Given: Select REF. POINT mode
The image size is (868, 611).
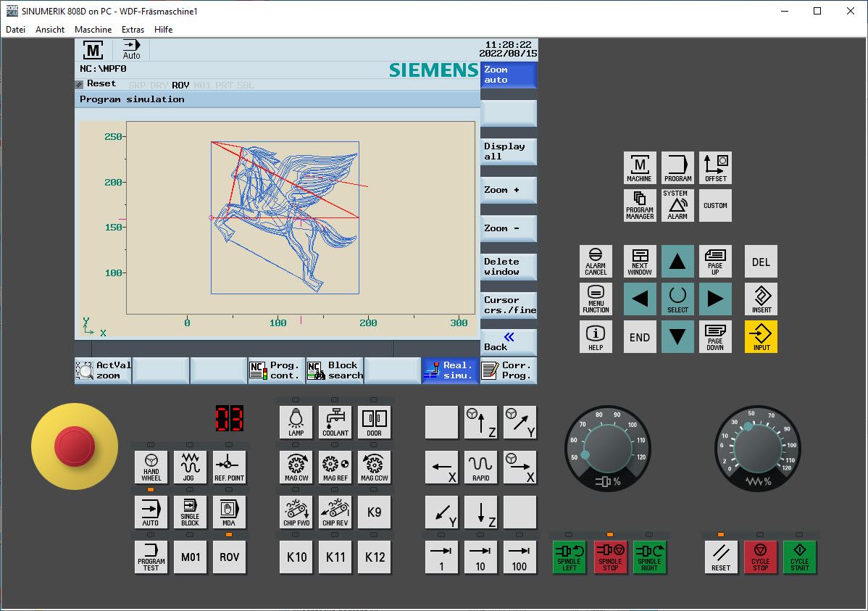Looking at the screenshot, I should pyautogui.click(x=229, y=467).
